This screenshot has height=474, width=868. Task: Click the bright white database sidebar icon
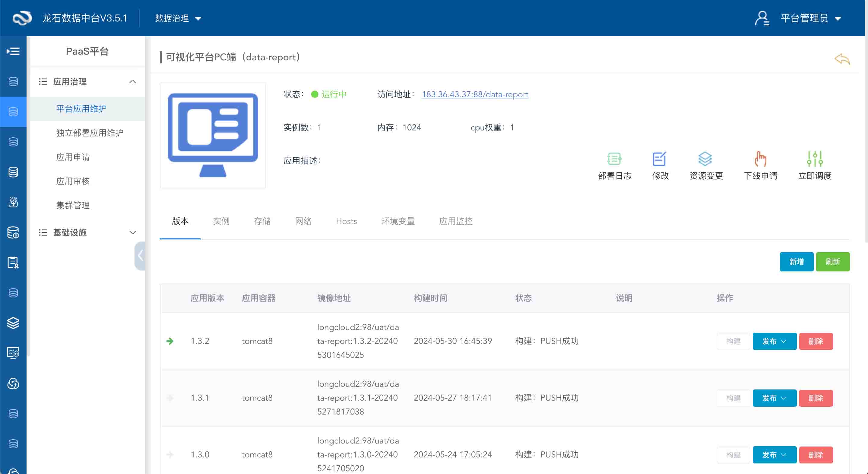13,172
